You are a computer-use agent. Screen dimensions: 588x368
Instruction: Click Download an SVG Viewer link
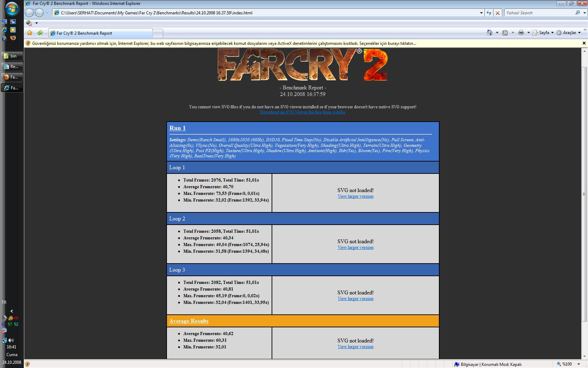(302, 112)
